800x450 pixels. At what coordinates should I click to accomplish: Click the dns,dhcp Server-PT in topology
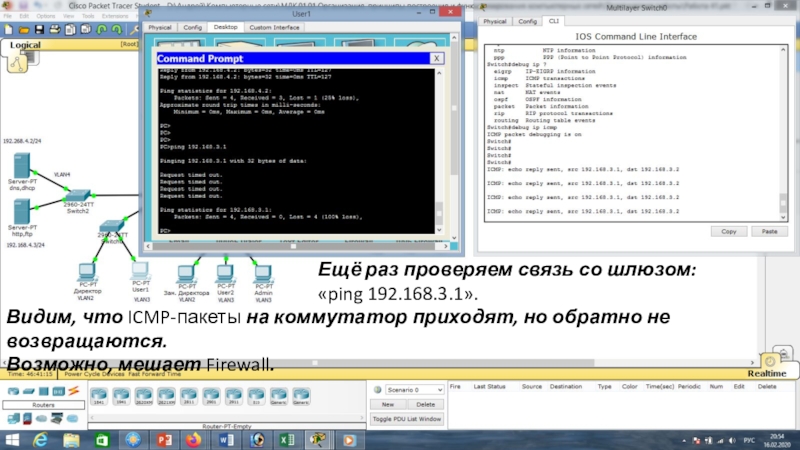(22, 166)
